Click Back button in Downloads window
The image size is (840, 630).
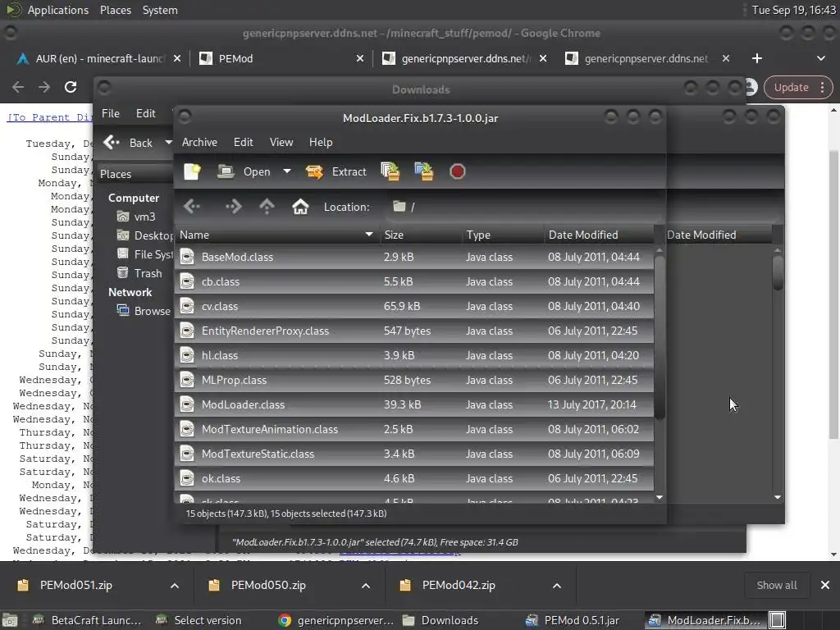129,143
